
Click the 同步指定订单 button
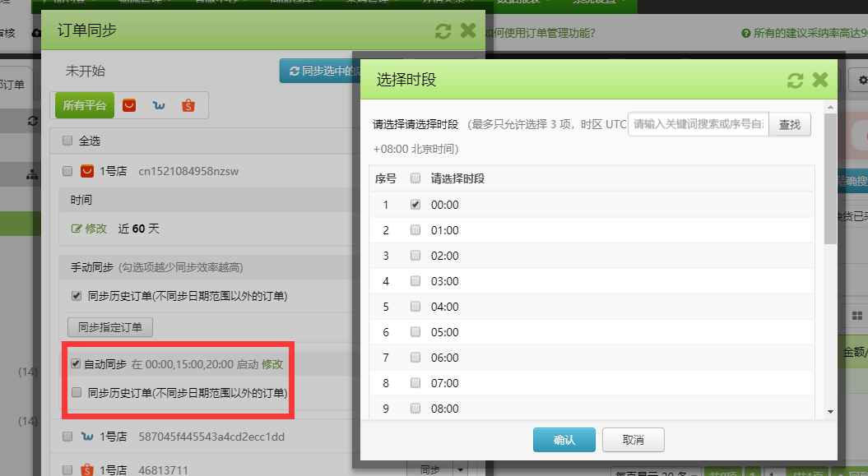(110, 327)
